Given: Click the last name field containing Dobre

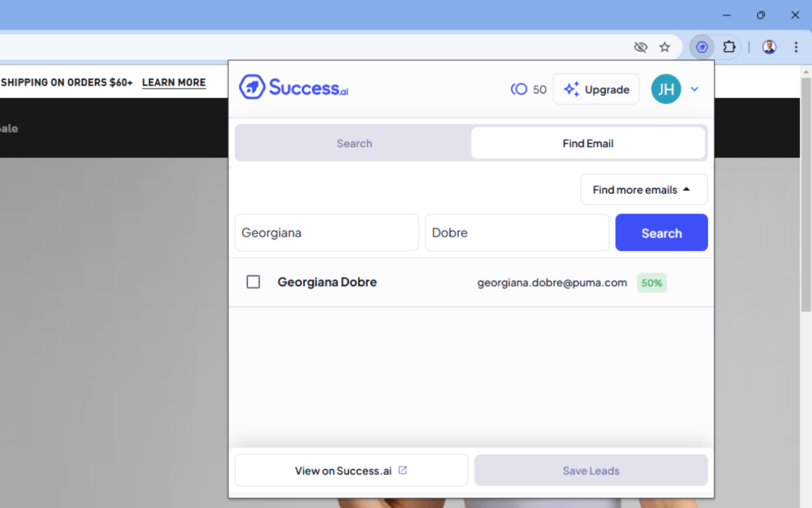Looking at the screenshot, I should click(x=516, y=232).
